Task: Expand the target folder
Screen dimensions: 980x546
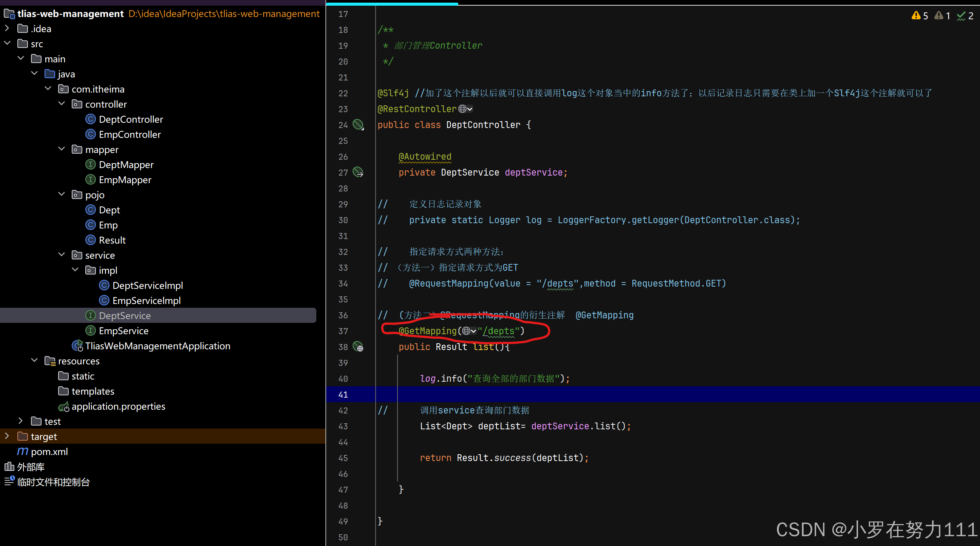Action: click(7, 436)
